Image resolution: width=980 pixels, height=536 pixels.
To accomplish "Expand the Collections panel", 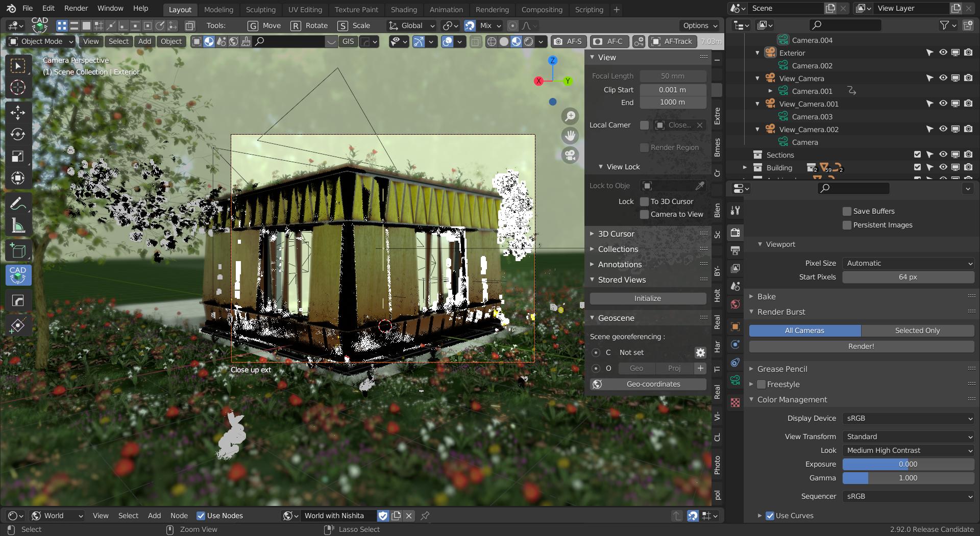I will pos(618,249).
